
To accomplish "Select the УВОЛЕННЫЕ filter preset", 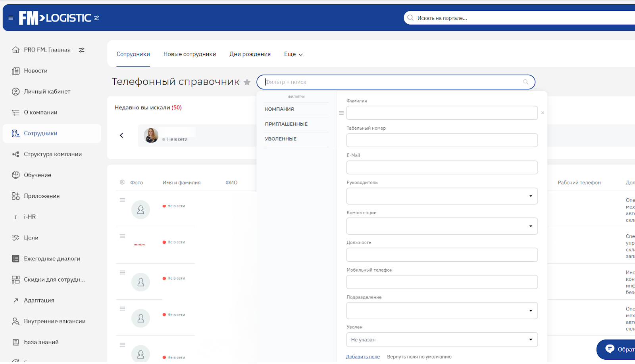I will (281, 139).
